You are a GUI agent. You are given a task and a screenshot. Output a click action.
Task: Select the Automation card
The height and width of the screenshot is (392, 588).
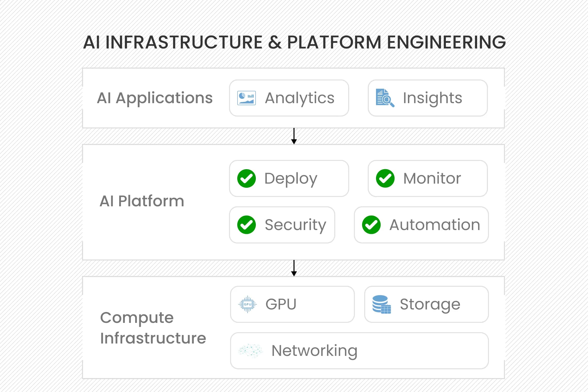click(421, 225)
